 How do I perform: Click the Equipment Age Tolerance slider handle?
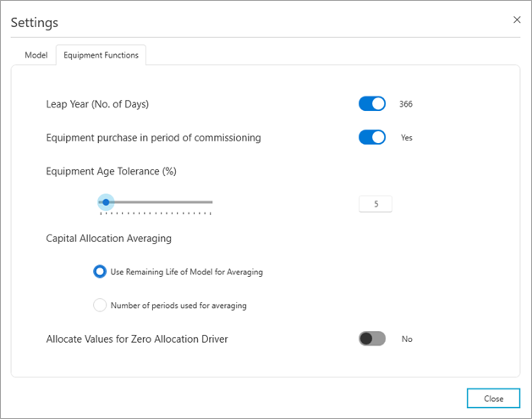pos(106,202)
